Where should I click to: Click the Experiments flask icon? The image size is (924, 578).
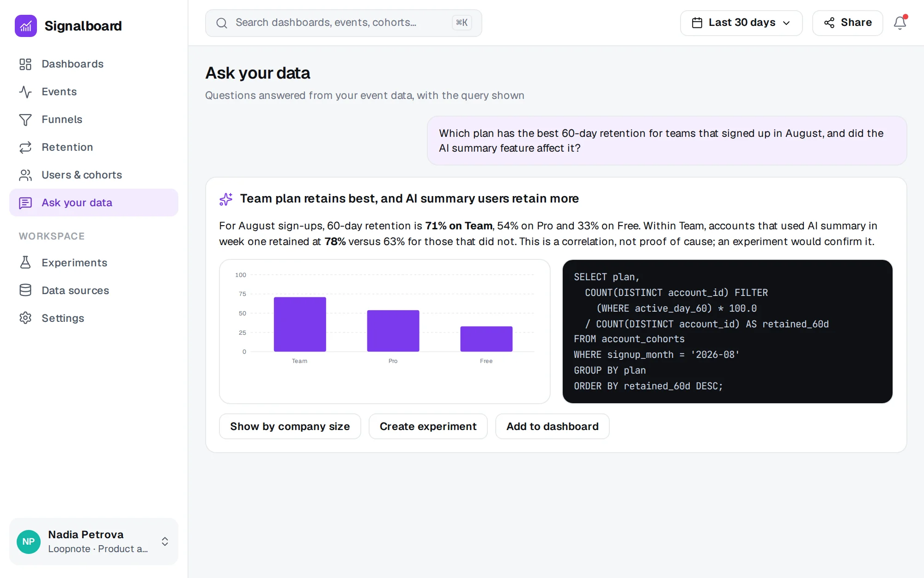25,263
